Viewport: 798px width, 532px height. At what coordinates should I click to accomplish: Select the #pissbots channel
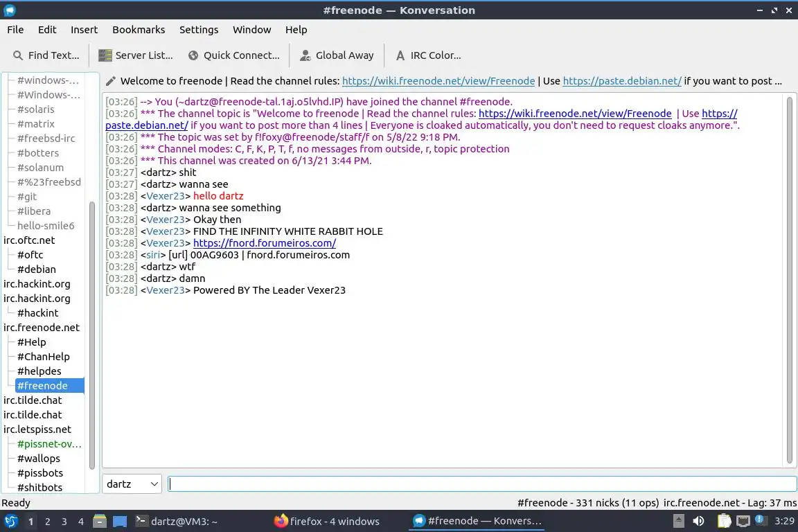tap(40, 473)
